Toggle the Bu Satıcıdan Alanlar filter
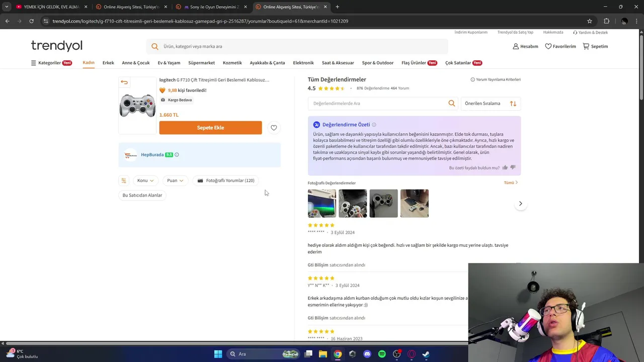Screen dimensions: 644x362 point(142,195)
